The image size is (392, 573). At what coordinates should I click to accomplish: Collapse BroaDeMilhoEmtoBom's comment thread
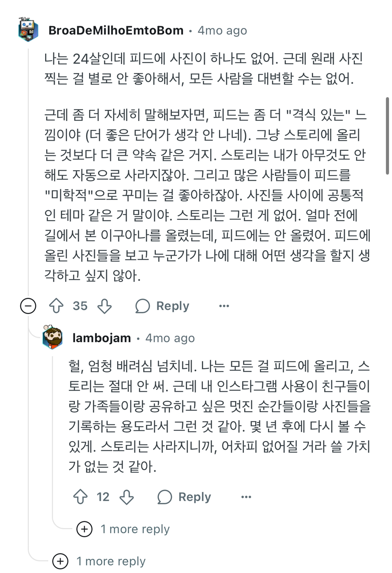point(28,306)
